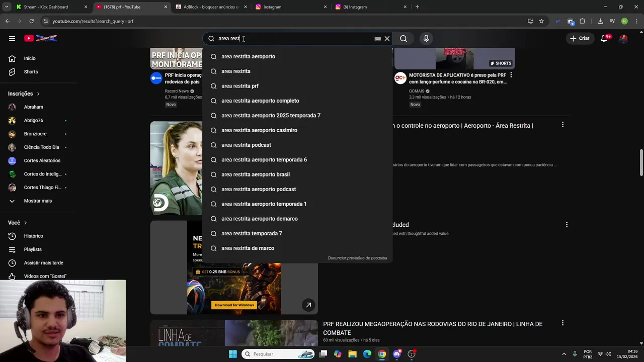
Task: Open Chrome from the taskbar
Action: click(x=382, y=354)
